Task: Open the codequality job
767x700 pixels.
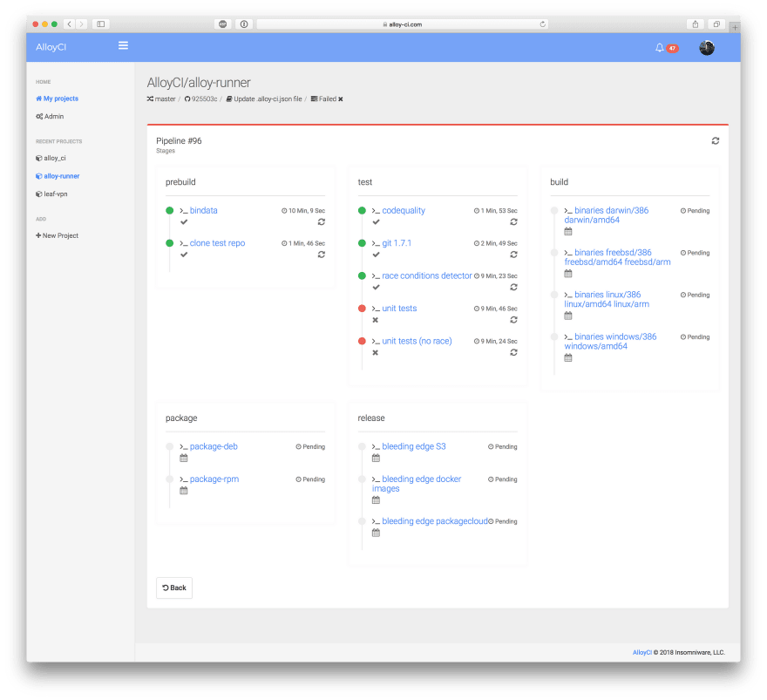Action: click(404, 210)
